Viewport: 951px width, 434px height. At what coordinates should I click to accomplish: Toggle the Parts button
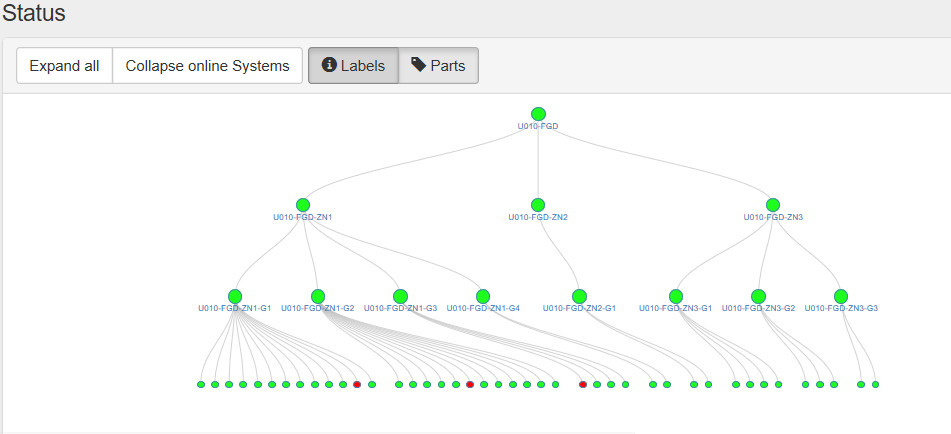pos(438,66)
